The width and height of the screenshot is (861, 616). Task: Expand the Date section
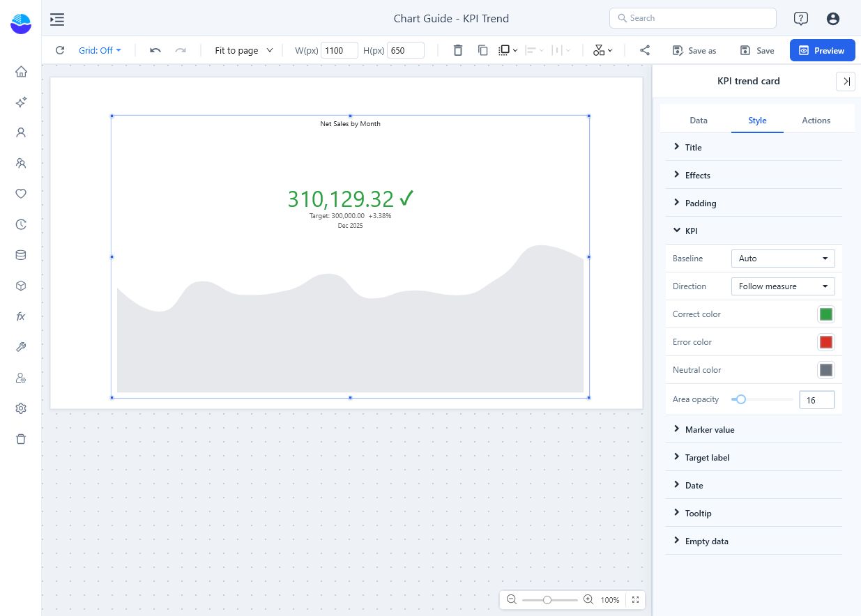point(754,485)
